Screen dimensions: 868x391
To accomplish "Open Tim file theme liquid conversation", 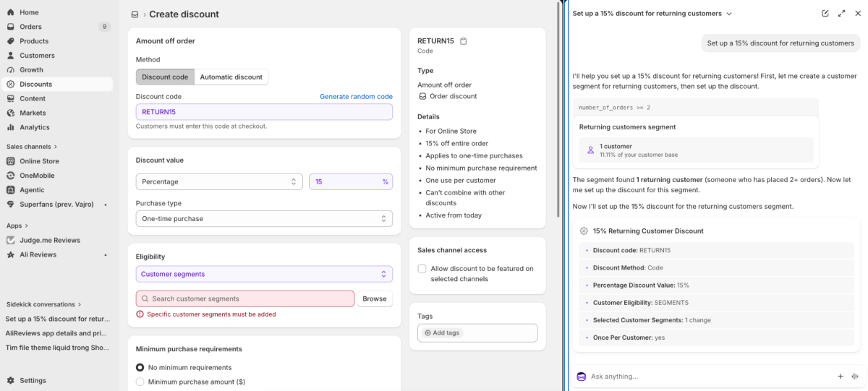I will [x=58, y=348].
